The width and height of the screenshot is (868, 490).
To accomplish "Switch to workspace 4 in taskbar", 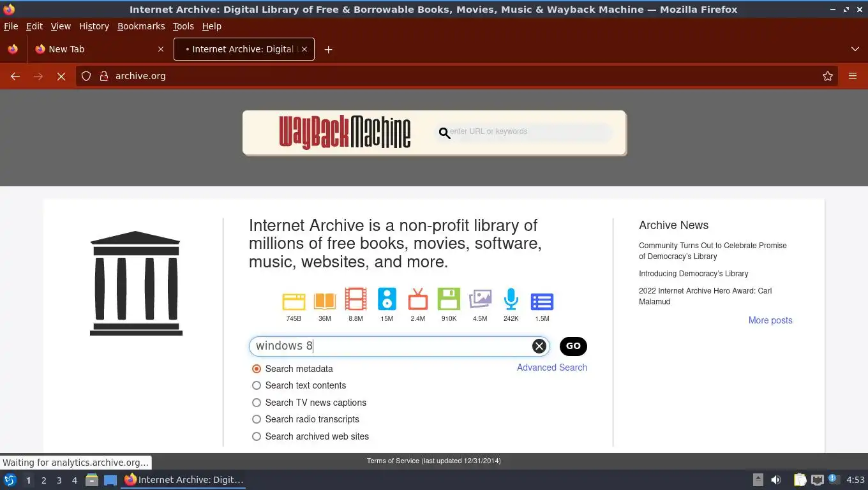I will coord(75,480).
